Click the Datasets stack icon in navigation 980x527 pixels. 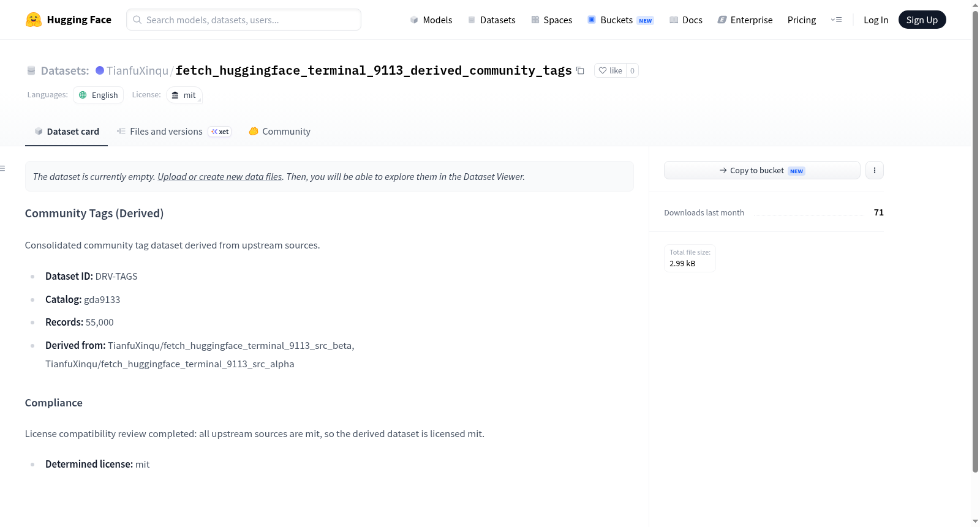[472, 20]
